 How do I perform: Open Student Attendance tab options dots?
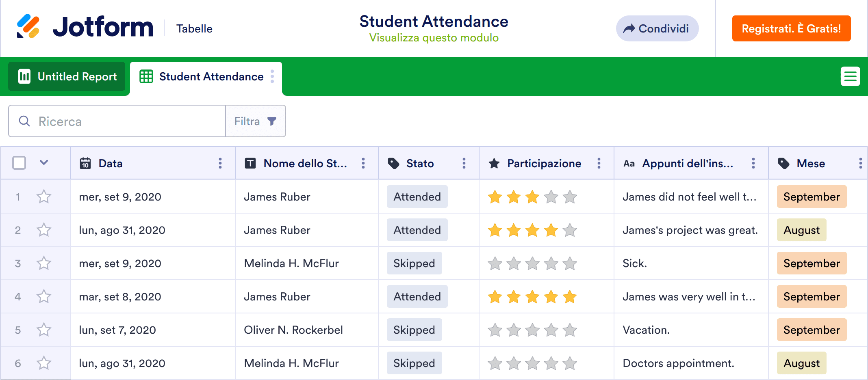tap(272, 76)
